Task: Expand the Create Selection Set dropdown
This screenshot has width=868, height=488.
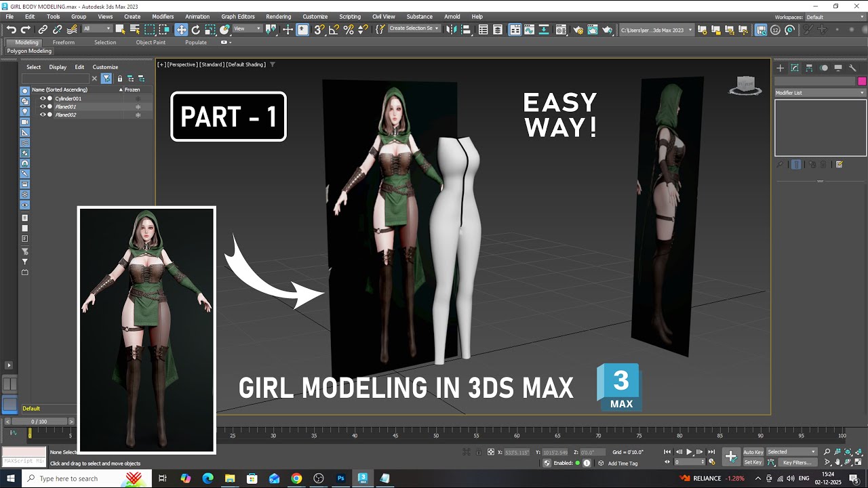Action: pos(414,28)
